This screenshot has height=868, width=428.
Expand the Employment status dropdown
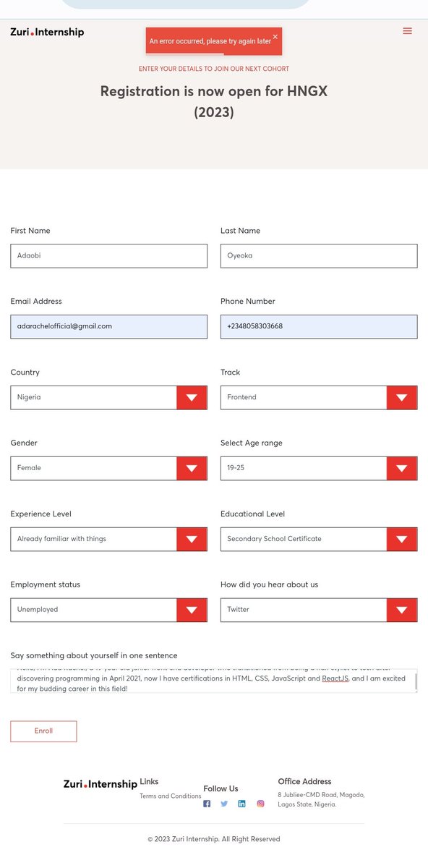[108, 610]
